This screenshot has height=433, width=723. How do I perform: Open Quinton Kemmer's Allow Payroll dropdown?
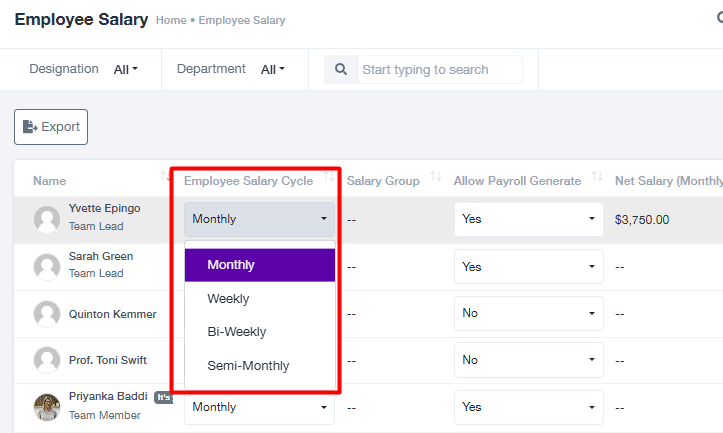coord(528,313)
